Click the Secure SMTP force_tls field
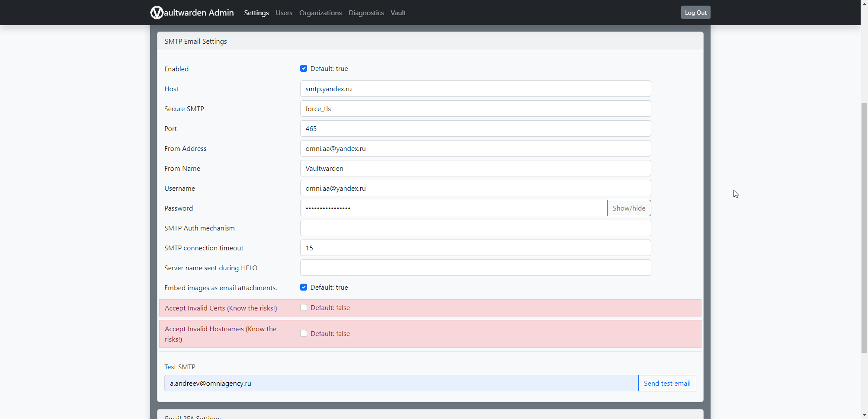868x419 pixels. [475, 109]
